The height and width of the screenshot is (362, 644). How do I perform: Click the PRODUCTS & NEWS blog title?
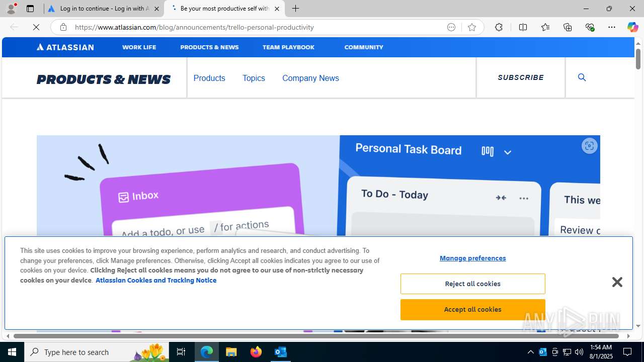tap(103, 79)
